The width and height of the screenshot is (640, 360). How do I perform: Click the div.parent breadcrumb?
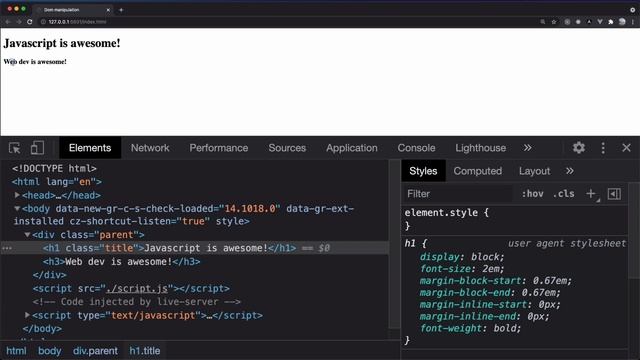pos(95,351)
